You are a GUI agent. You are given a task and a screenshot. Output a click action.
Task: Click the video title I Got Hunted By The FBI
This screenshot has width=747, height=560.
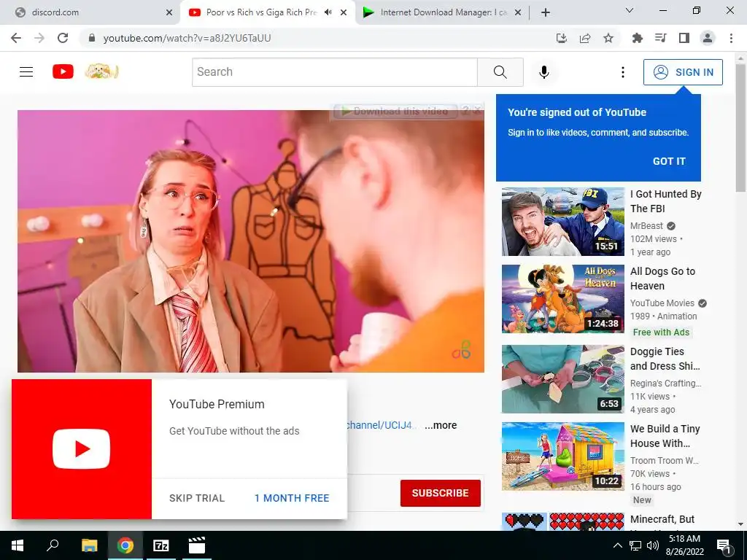[x=665, y=201]
